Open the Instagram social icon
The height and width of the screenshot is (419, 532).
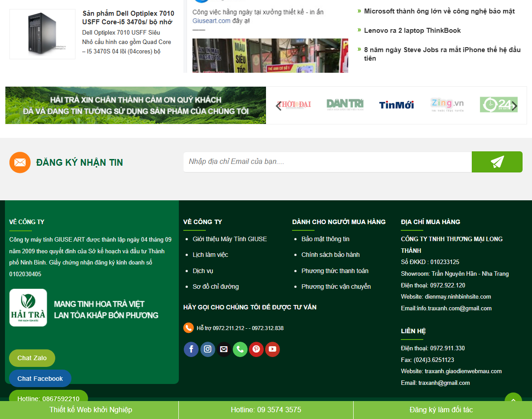click(208, 349)
